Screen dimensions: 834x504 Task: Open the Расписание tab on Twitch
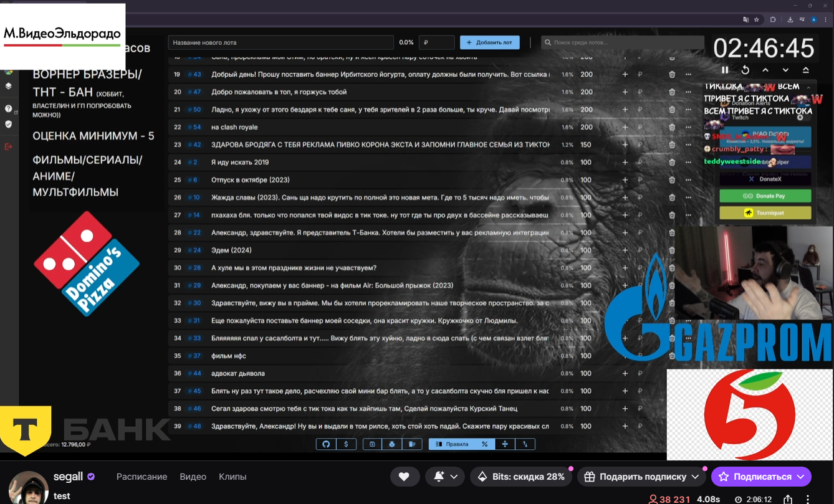(141, 477)
